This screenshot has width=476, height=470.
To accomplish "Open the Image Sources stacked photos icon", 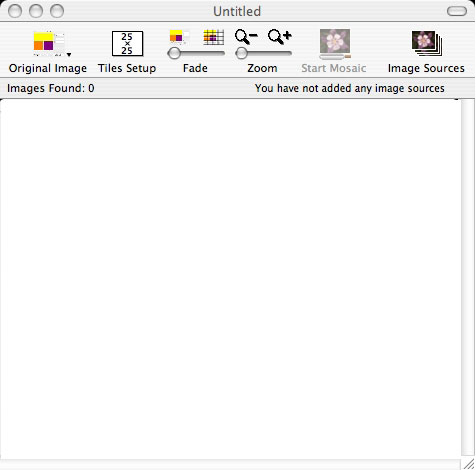I will [427, 43].
